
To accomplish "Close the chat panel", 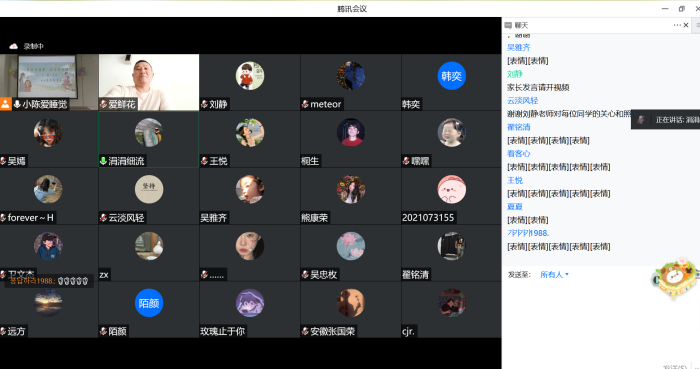I will pyautogui.click(x=686, y=25).
